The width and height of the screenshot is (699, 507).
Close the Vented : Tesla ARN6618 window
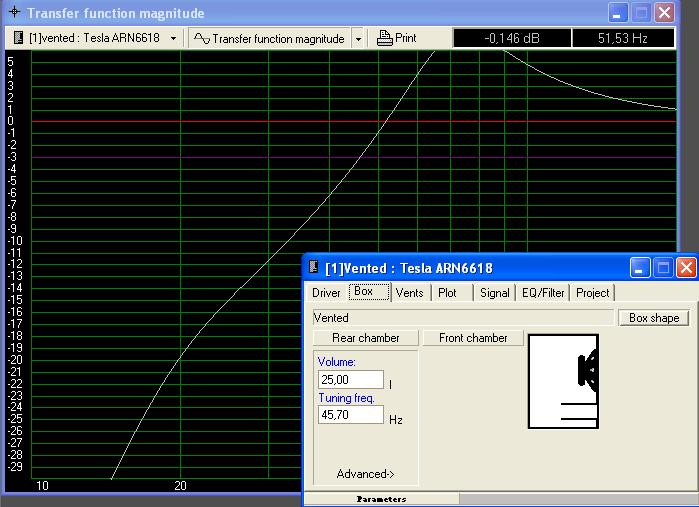pos(686,268)
